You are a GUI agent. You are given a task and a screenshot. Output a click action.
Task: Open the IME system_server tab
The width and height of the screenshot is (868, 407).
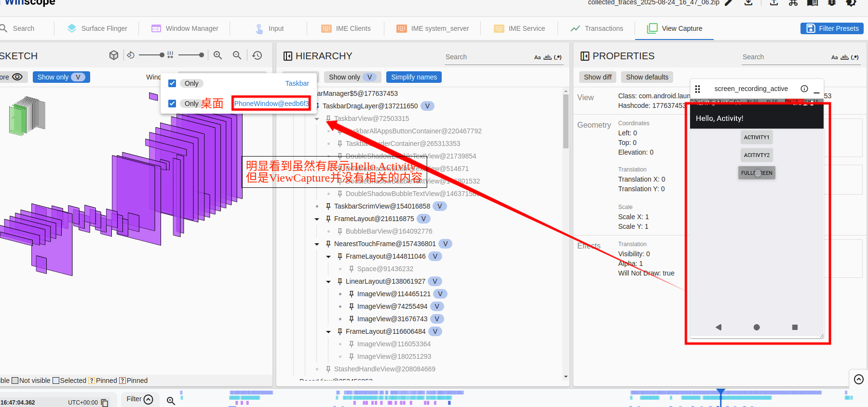tap(433, 28)
